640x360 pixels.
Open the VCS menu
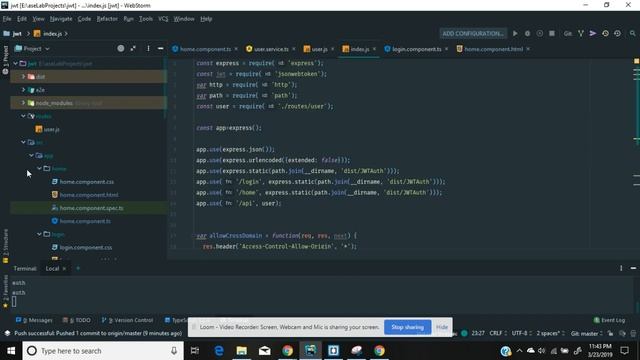[163, 19]
